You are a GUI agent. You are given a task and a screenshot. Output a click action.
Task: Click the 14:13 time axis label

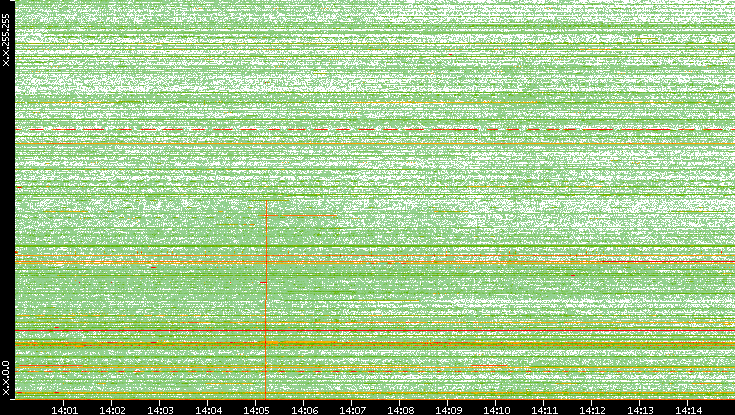pos(641,410)
